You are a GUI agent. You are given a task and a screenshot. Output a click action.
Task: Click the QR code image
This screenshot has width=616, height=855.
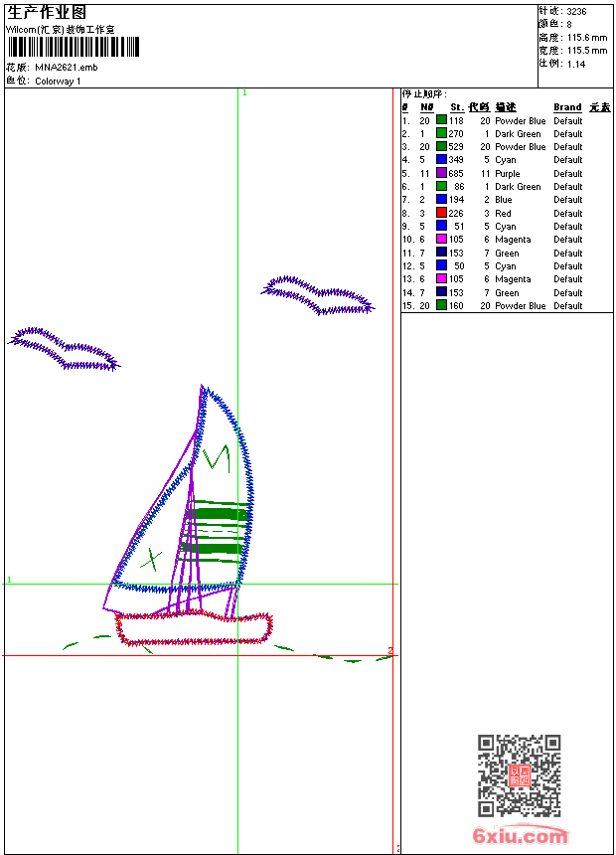519,775
